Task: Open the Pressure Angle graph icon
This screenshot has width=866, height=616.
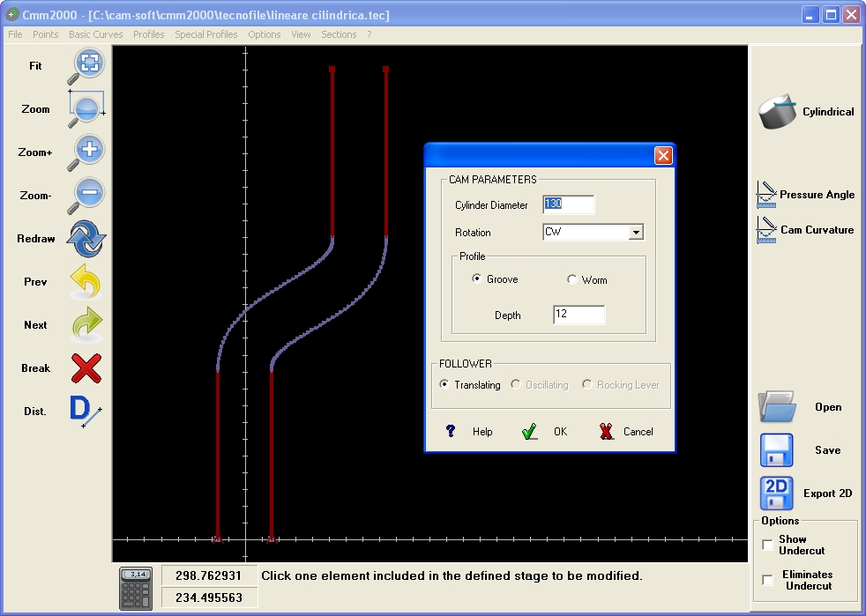Action: (766, 195)
